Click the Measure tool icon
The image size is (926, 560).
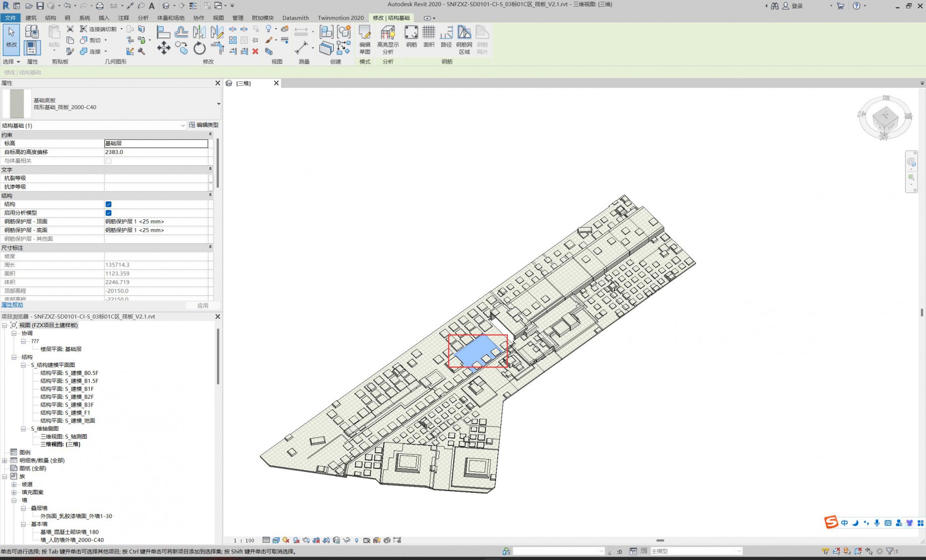[x=301, y=48]
